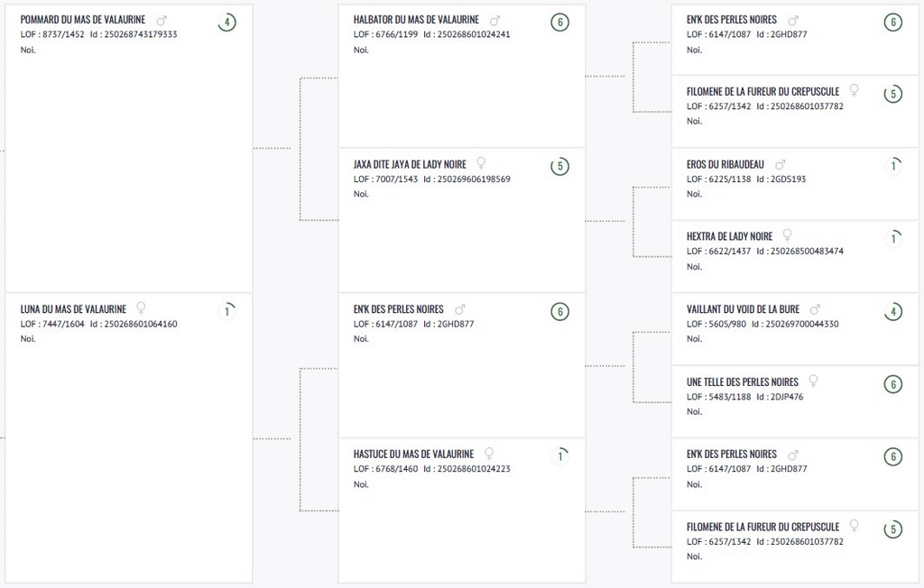Open the Eros du Ribaudeau name link

pos(725,164)
